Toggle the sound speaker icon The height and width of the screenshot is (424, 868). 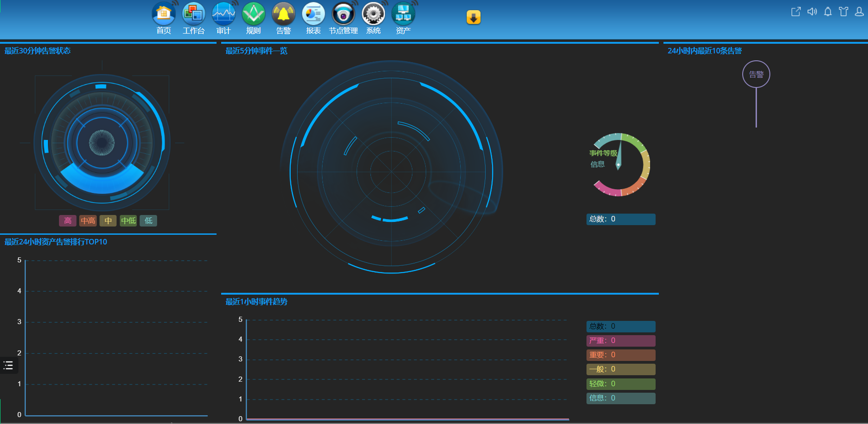point(812,12)
